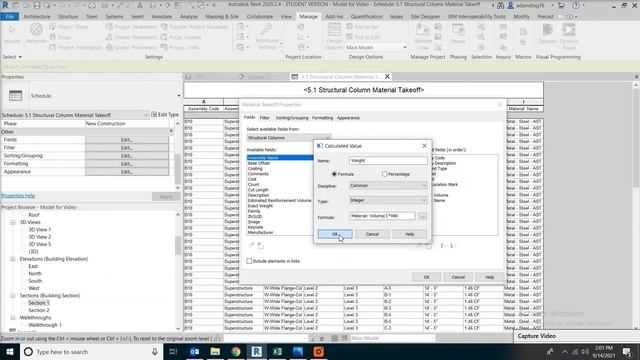The height and width of the screenshot is (360, 640).
Task: Click the Windows Start button
Action: point(10,351)
